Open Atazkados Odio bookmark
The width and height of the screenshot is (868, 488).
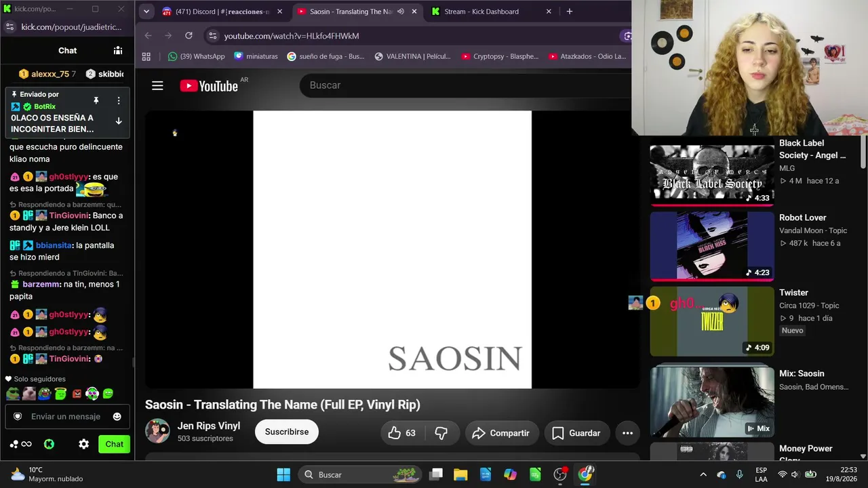[587, 56]
